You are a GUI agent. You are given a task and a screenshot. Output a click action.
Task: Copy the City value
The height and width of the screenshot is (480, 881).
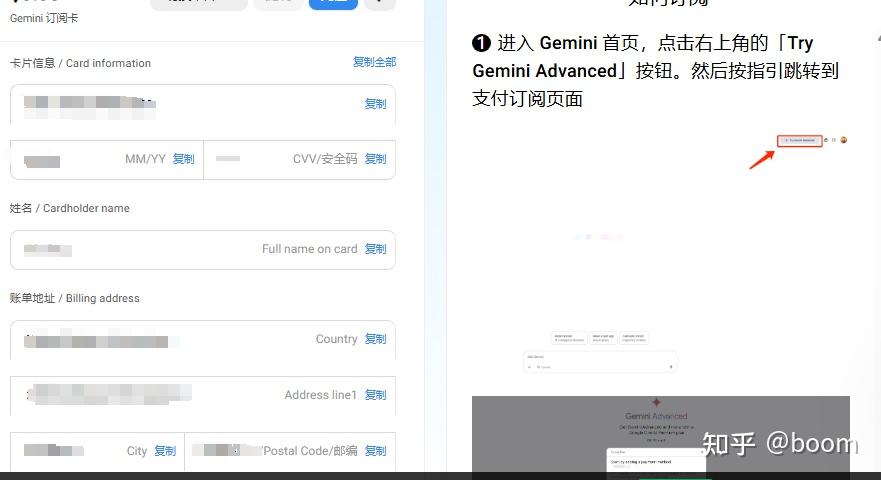pyautogui.click(x=165, y=451)
